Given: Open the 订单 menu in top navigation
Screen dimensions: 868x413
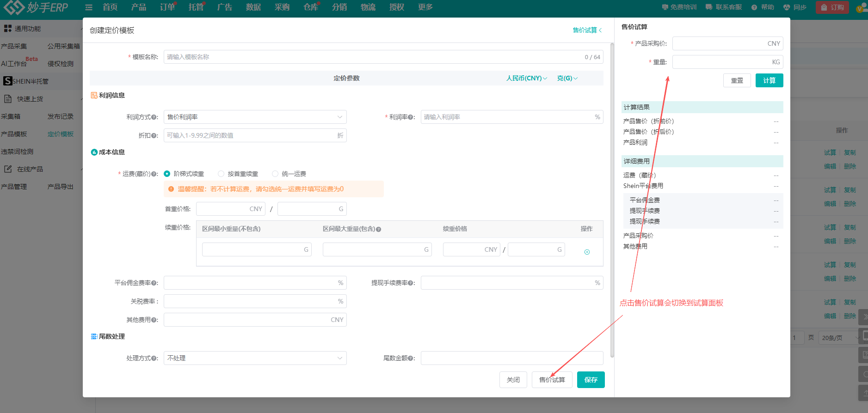Looking at the screenshot, I should click(x=167, y=7).
